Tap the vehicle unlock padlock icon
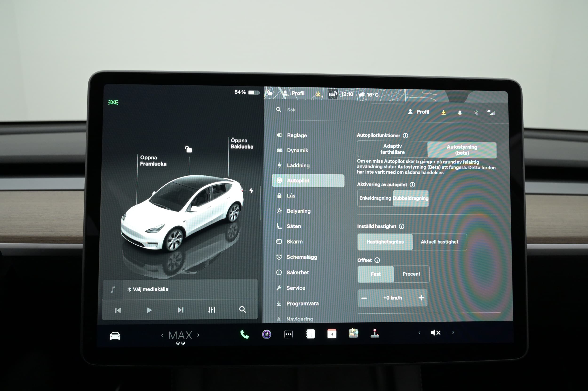 189,149
